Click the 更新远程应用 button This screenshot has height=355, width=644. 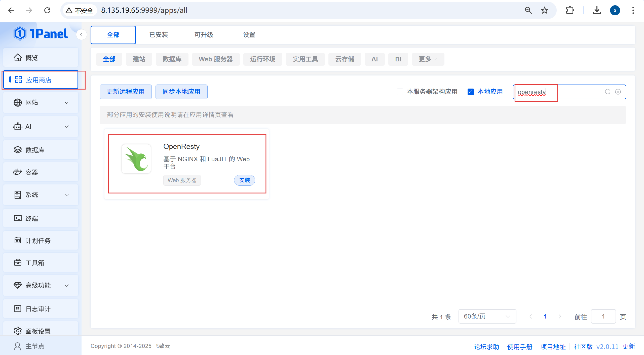[126, 92]
